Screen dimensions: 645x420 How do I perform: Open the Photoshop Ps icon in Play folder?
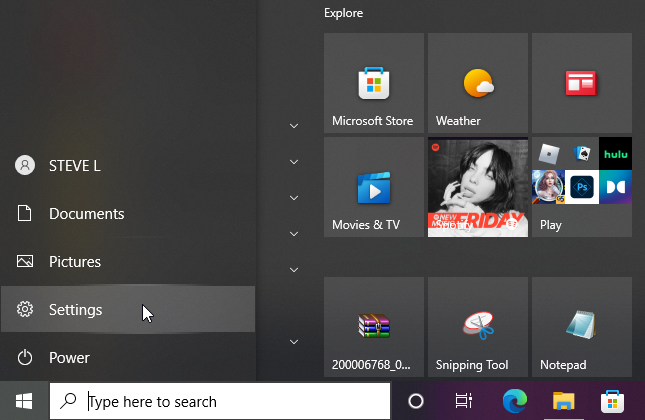click(x=582, y=187)
